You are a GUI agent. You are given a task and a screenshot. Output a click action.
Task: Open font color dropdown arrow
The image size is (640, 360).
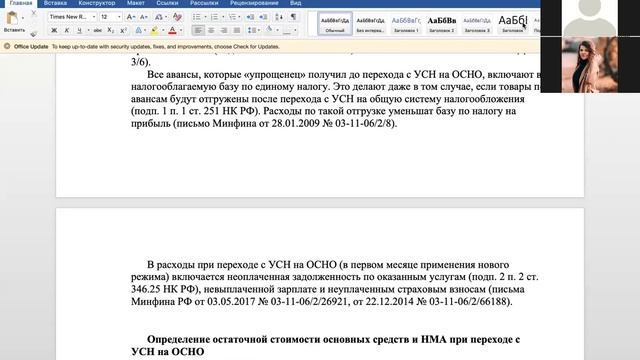point(181,30)
